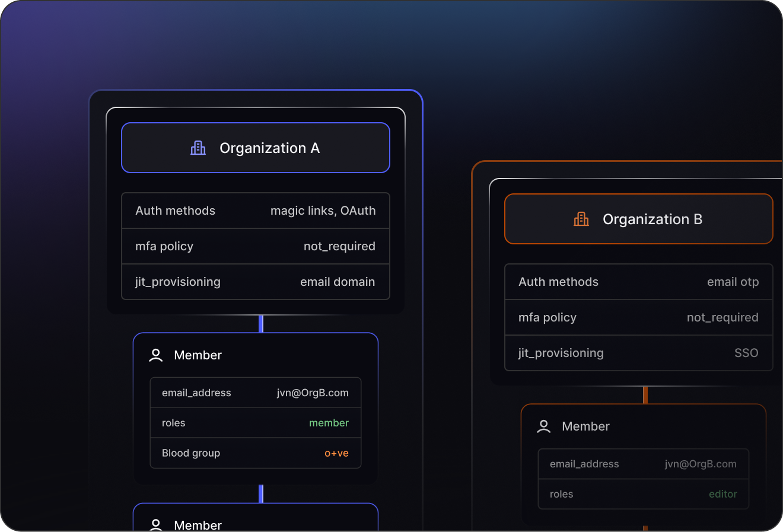783x532 pixels.
Task: Select the Organization A header card
Action: (x=256, y=148)
